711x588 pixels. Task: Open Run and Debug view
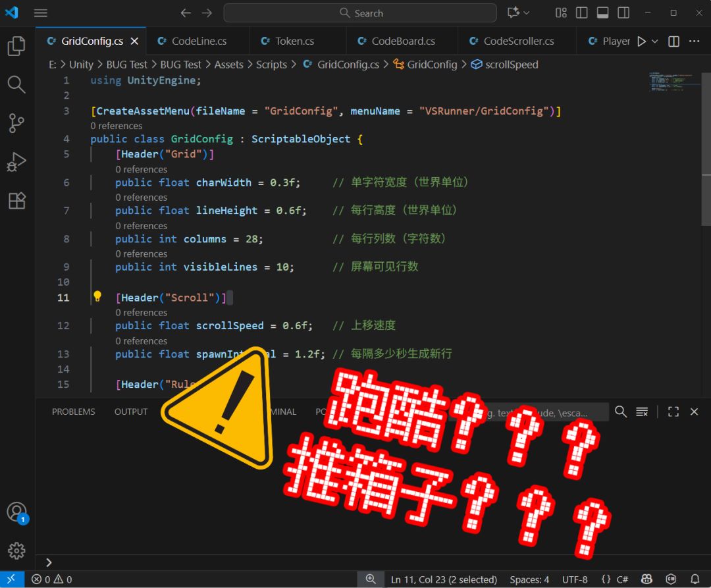coord(16,162)
